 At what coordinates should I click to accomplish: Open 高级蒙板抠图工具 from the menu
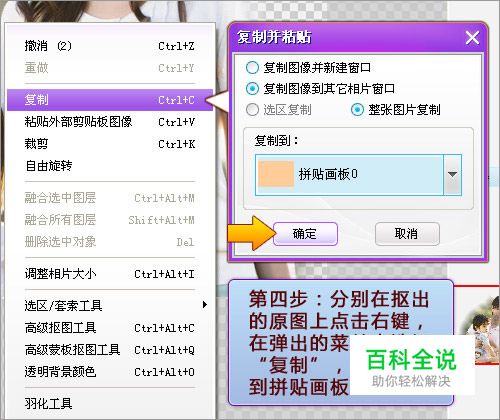pos(110,350)
